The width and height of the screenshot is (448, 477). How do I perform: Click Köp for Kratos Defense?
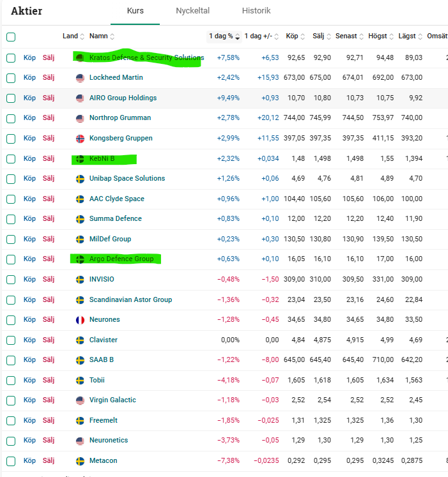click(x=29, y=57)
